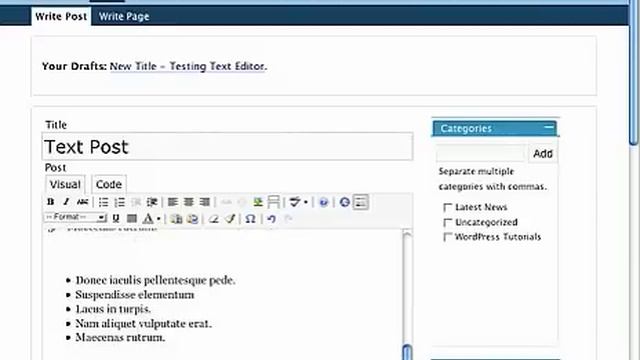Open spellchecker language dropdown arrow
640x360 pixels.
click(306, 202)
